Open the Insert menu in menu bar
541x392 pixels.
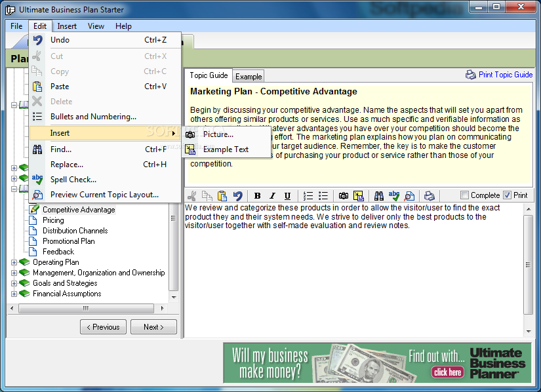[67, 26]
